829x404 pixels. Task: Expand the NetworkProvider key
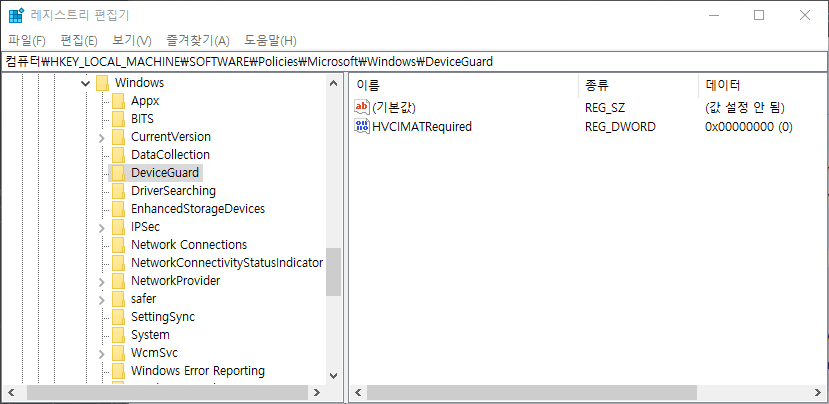click(102, 281)
